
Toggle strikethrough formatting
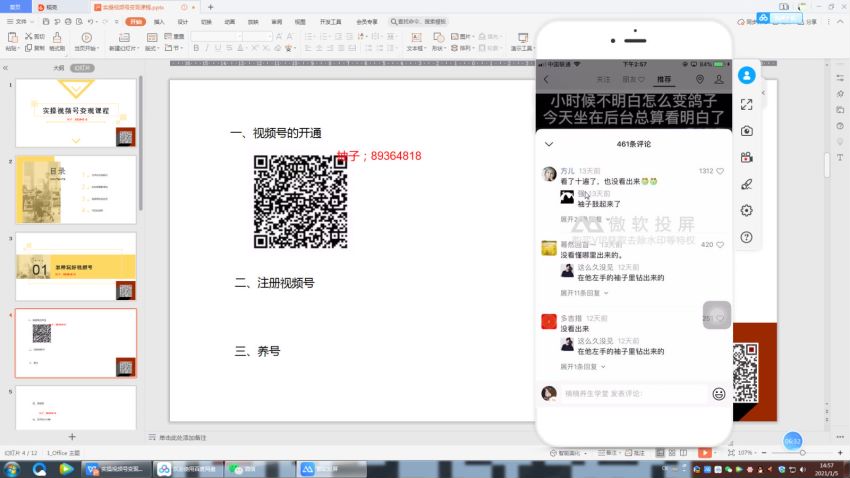coord(229,48)
